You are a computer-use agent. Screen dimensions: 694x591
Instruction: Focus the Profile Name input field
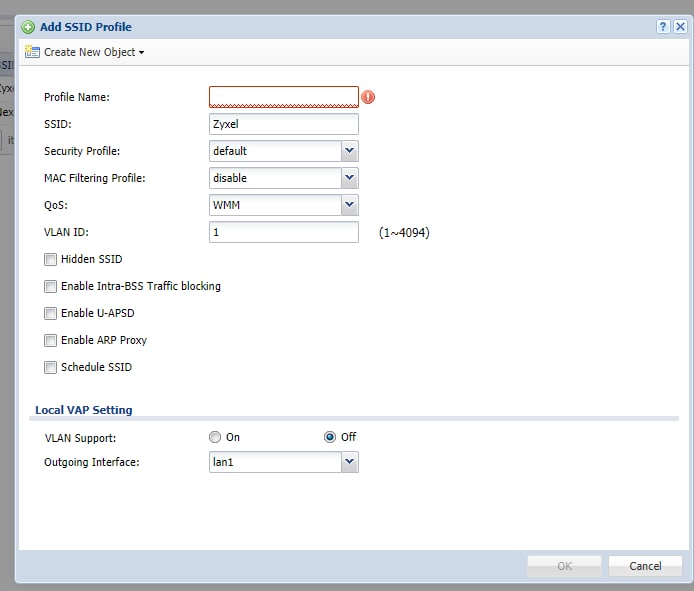click(284, 97)
